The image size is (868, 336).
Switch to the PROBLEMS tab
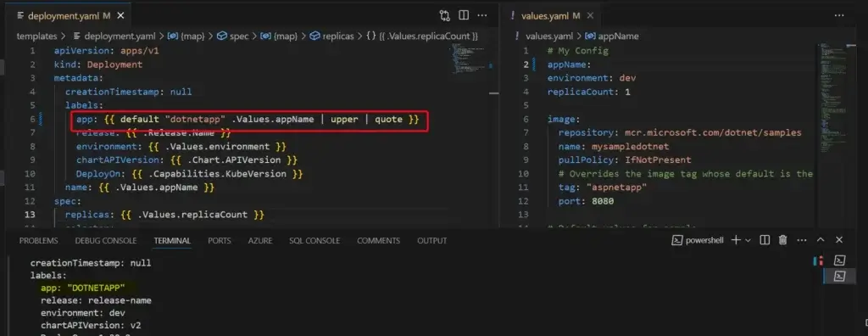[x=38, y=241]
